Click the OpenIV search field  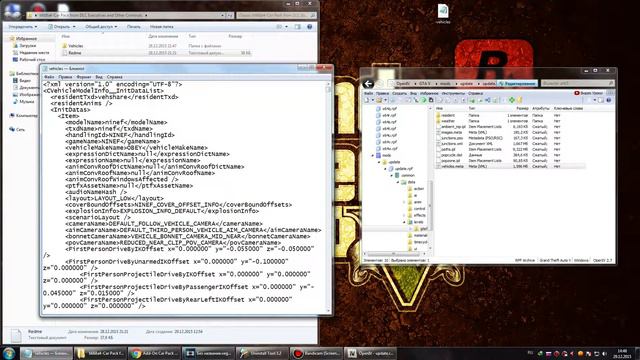(x=578, y=83)
